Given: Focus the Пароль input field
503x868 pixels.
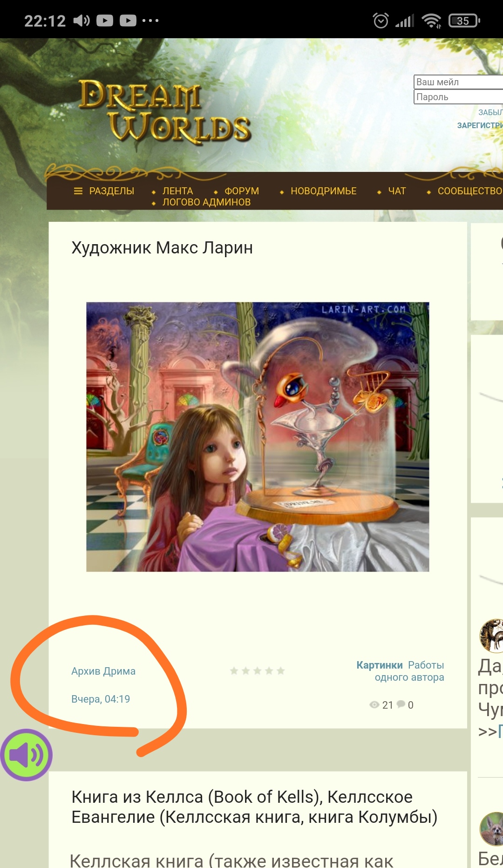Looking at the screenshot, I should (458, 97).
